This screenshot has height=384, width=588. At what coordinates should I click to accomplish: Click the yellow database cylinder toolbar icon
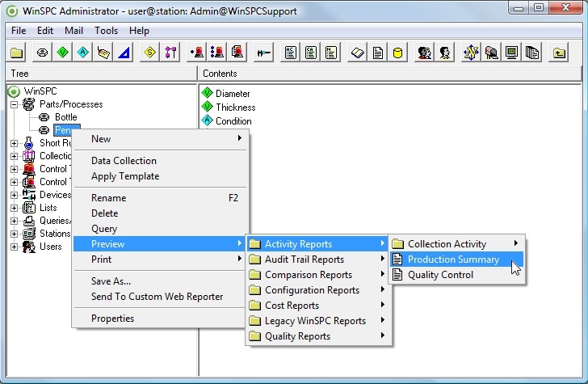pyautogui.click(x=398, y=53)
